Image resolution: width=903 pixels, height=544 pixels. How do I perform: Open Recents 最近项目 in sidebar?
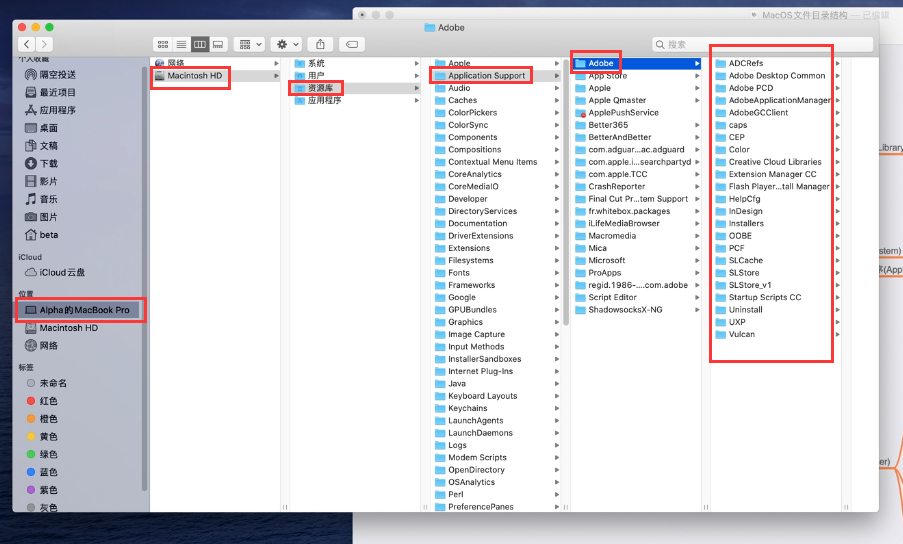pos(51,92)
